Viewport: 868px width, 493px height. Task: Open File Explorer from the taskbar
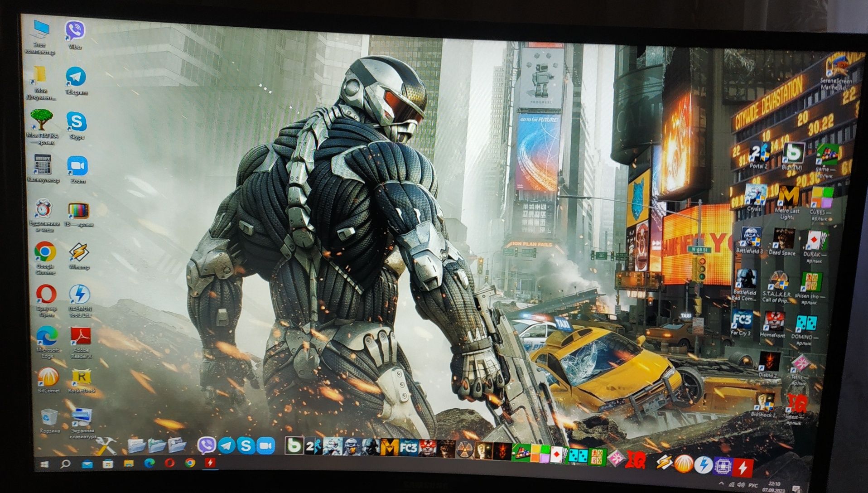(x=129, y=464)
